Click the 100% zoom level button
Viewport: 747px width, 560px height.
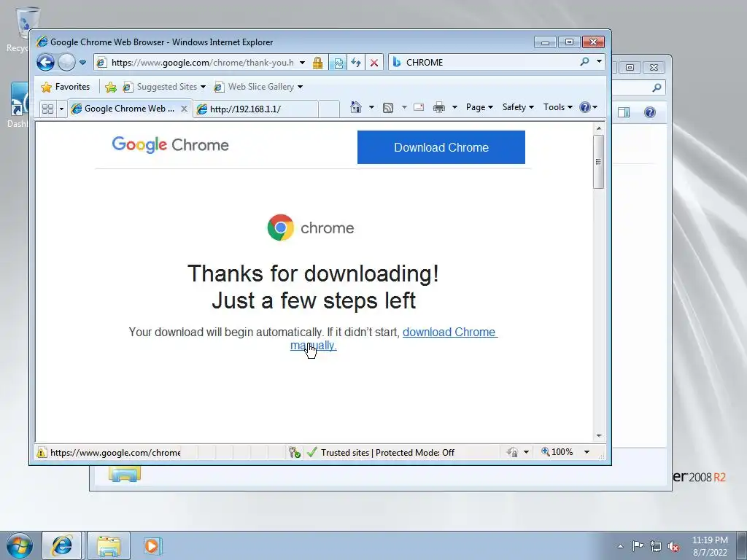pyautogui.click(x=557, y=452)
